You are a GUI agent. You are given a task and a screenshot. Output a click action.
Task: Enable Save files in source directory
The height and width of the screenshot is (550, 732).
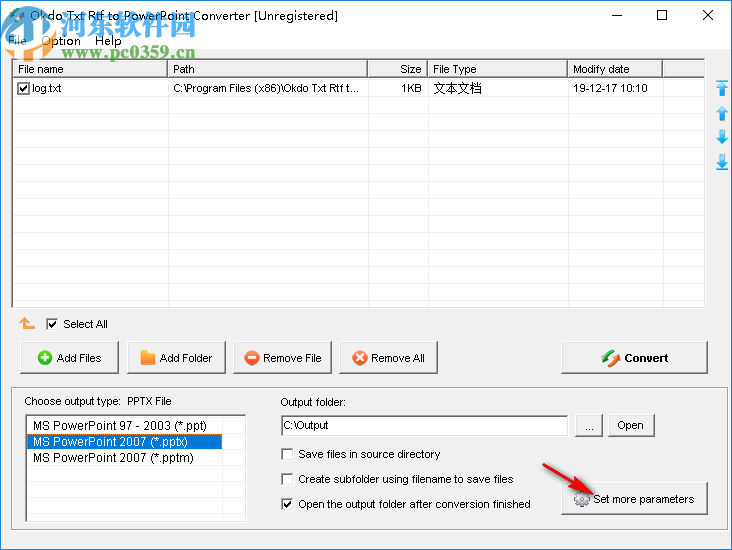point(287,454)
